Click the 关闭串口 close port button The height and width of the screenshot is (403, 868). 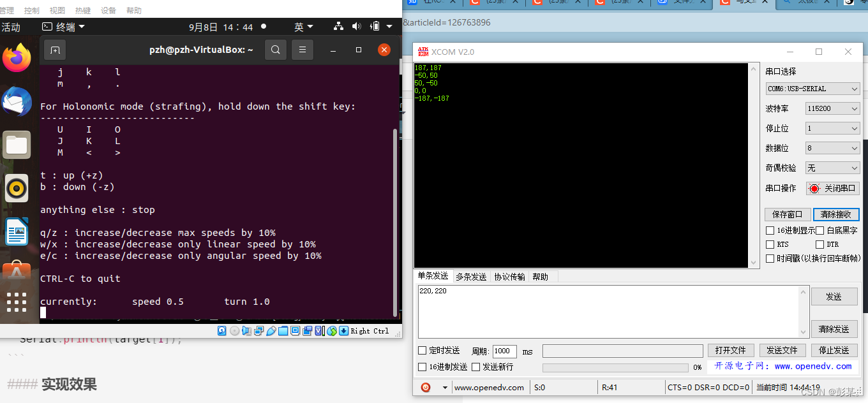833,188
